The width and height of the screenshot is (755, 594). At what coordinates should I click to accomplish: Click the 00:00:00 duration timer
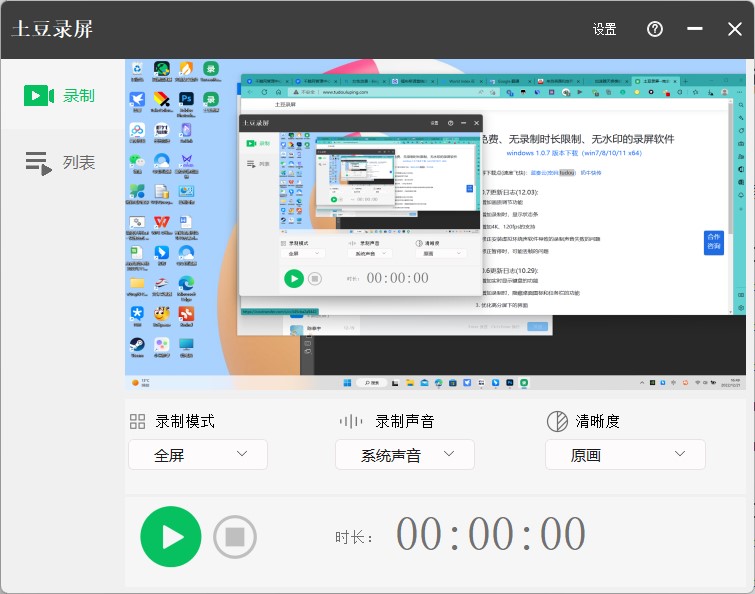(491, 534)
